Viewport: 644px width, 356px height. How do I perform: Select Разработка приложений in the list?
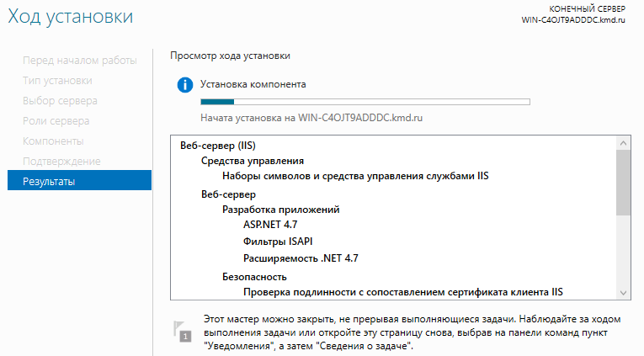tap(281, 210)
